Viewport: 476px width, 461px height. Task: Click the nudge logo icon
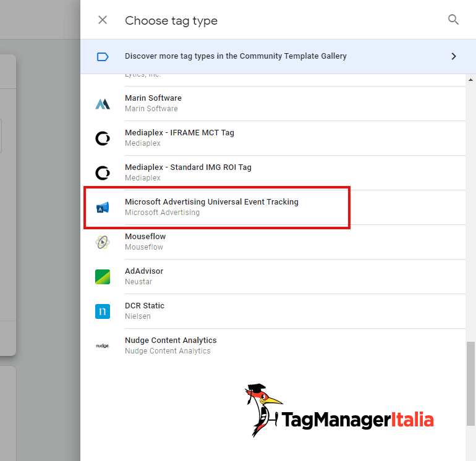pos(103,346)
